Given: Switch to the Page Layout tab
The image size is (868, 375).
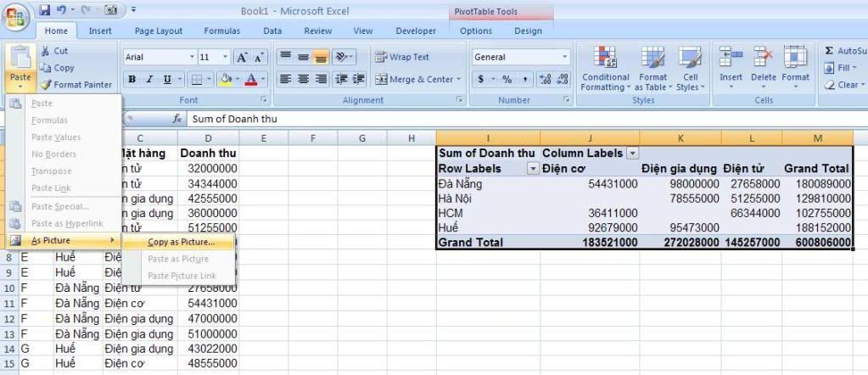Looking at the screenshot, I should [x=158, y=31].
